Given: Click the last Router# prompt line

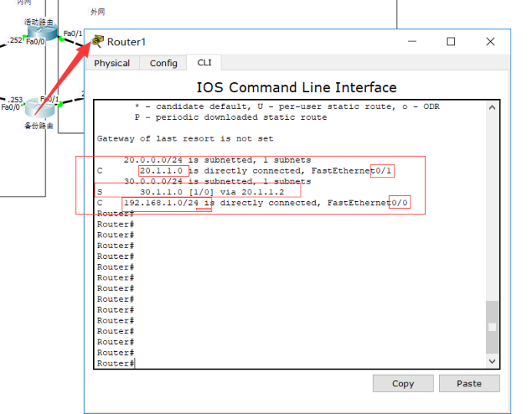Looking at the screenshot, I should 115,363.
